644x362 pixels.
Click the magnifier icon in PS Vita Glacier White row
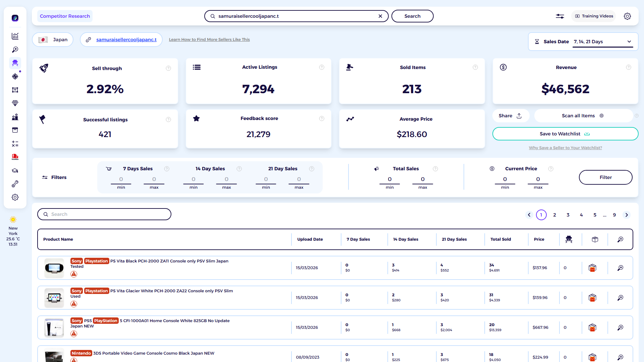(621, 298)
